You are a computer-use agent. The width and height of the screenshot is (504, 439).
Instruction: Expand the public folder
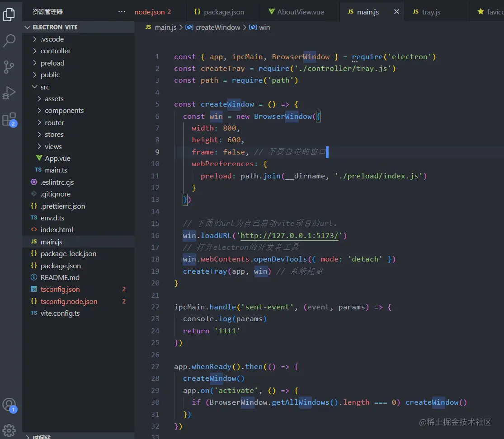pos(78,75)
